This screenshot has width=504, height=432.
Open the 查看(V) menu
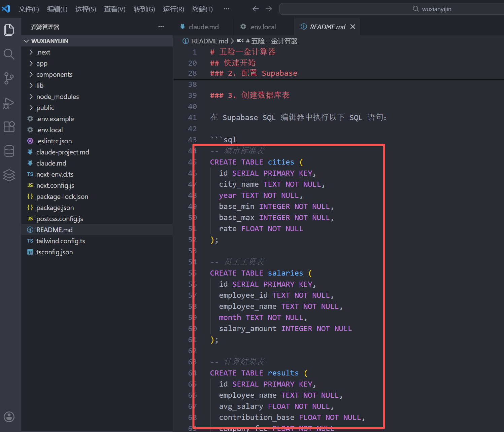pos(115,9)
